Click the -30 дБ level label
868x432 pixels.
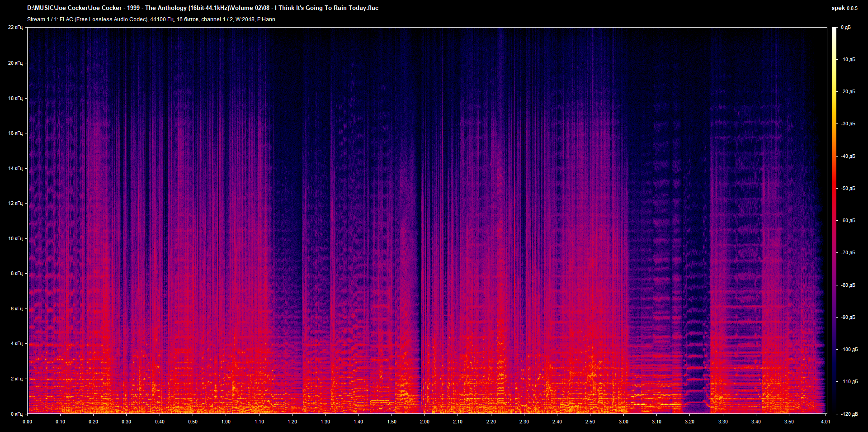pos(847,124)
